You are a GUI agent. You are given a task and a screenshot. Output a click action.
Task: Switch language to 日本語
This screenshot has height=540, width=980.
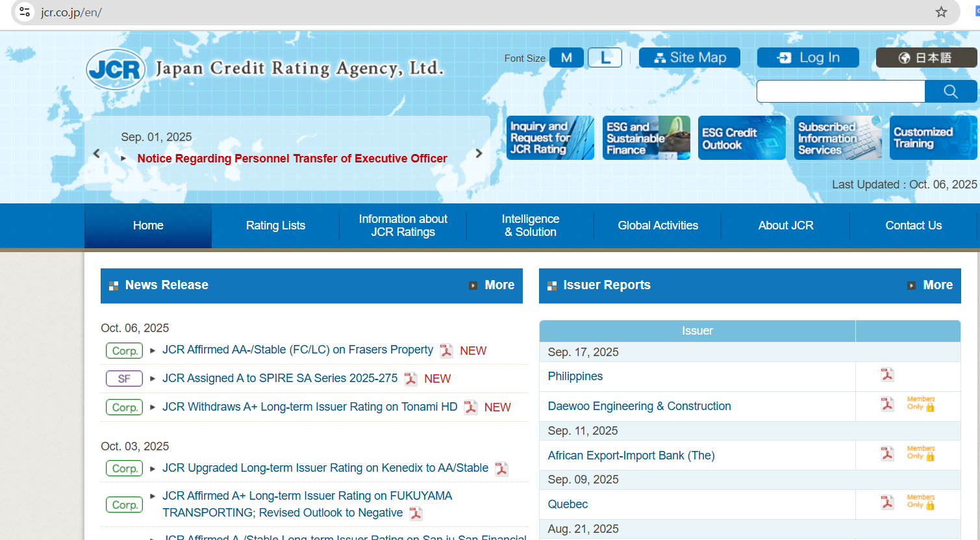coord(925,58)
